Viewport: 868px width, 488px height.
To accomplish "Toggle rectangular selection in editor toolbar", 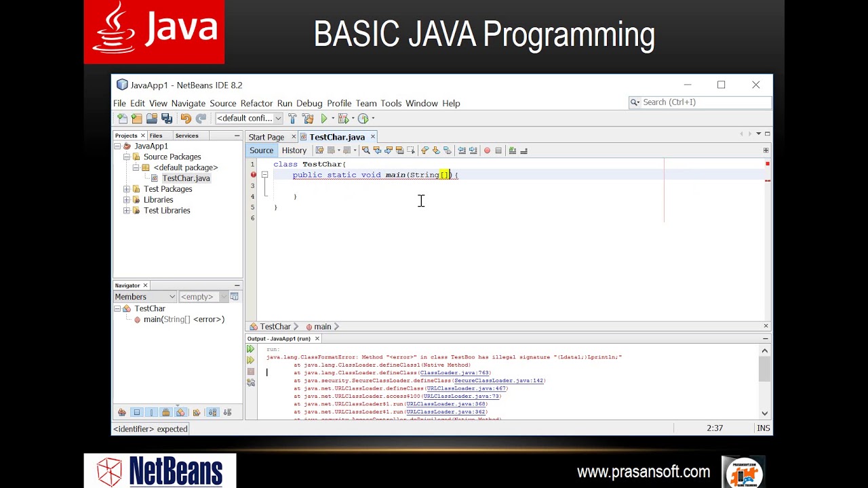I will [411, 150].
